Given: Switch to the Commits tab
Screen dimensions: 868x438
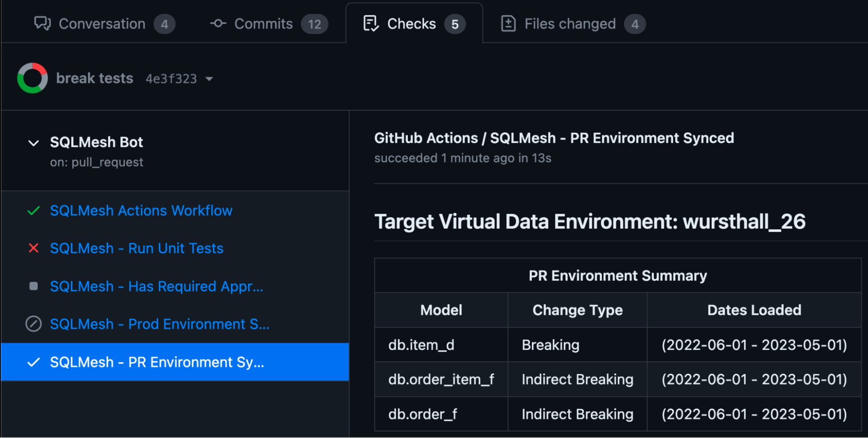Looking at the screenshot, I should pos(269,24).
